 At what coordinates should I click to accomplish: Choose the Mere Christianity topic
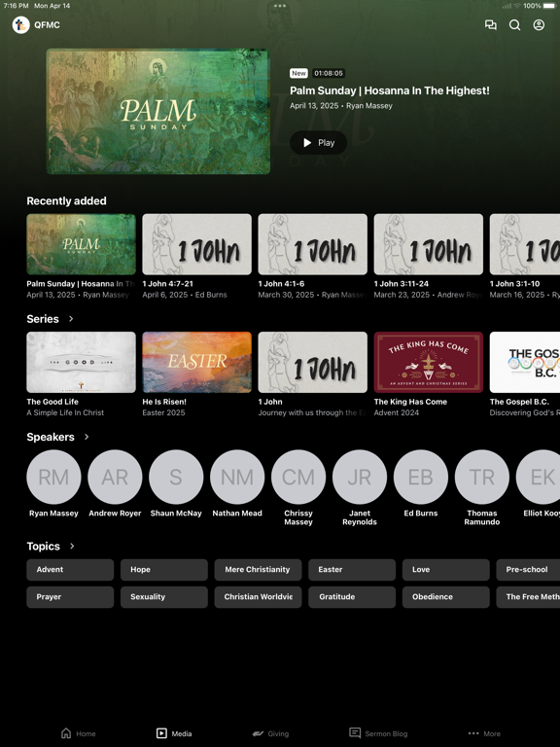pyautogui.click(x=258, y=570)
